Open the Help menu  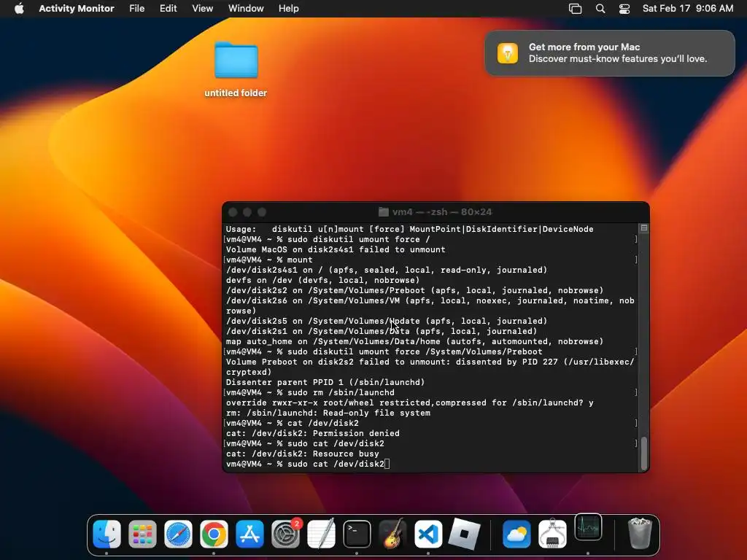[x=289, y=8]
